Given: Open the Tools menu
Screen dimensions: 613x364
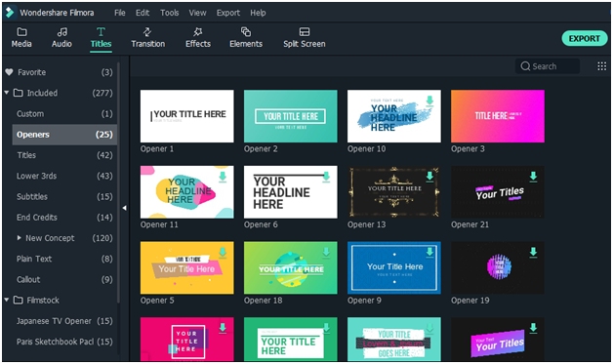Looking at the screenshot, I should (x=169, y=13).
